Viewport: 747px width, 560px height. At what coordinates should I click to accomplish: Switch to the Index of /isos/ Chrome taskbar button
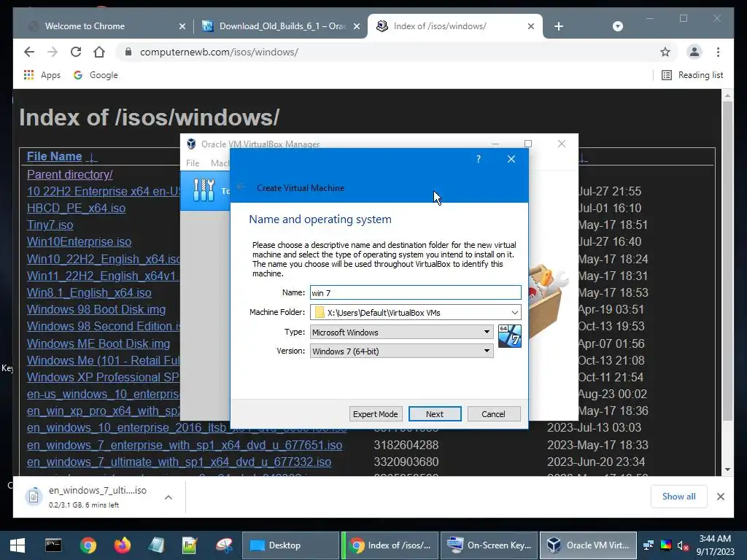click(391, 545)
